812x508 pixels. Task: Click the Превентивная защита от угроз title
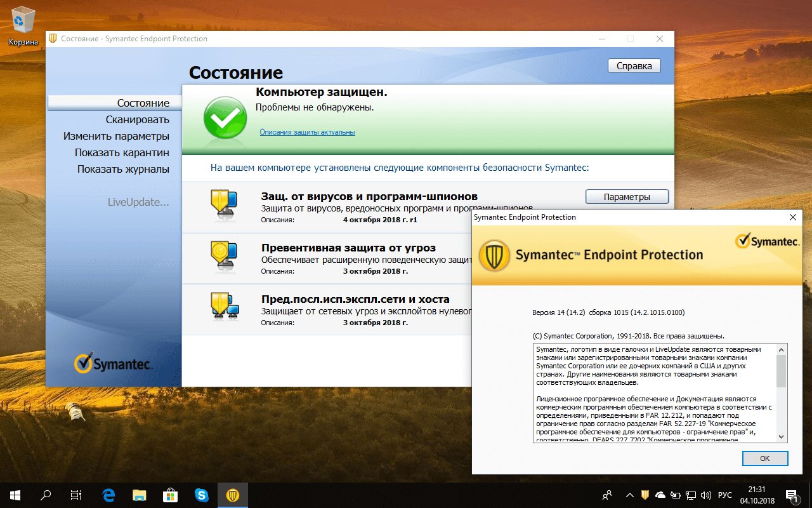348,248
